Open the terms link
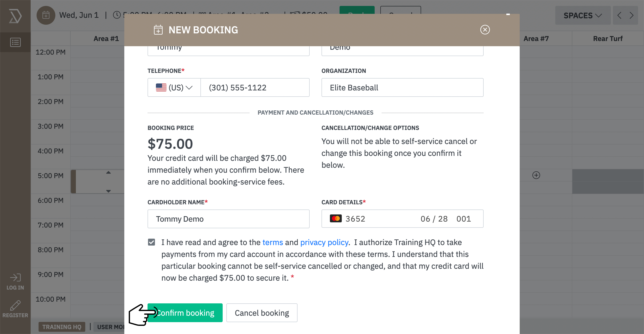Screen dimensions: 644x334 pos(273,242)
